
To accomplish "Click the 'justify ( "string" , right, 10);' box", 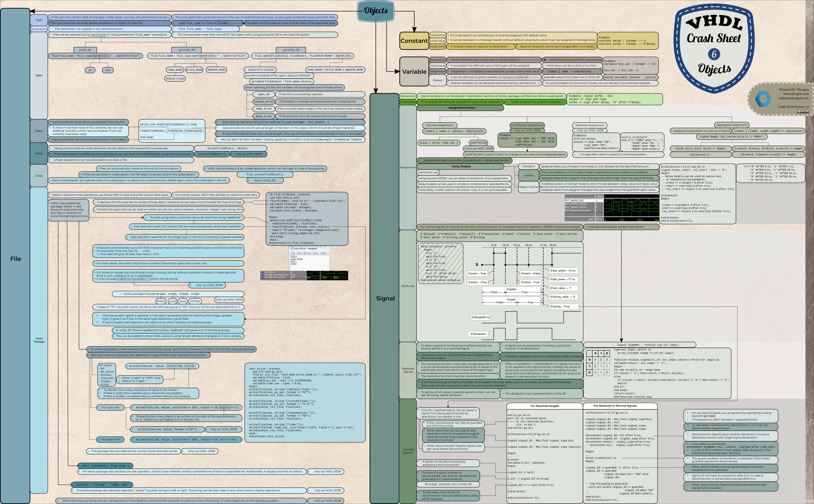I will tap(102, 485).
